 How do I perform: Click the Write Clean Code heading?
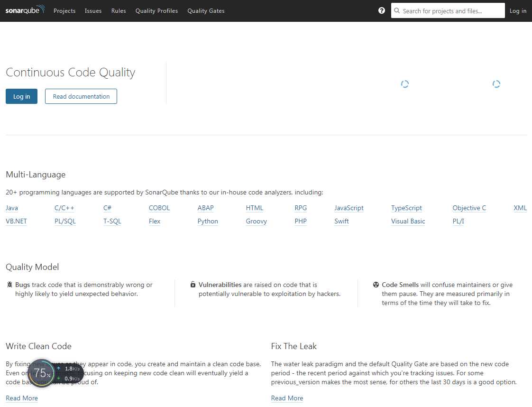pos(39,346)
